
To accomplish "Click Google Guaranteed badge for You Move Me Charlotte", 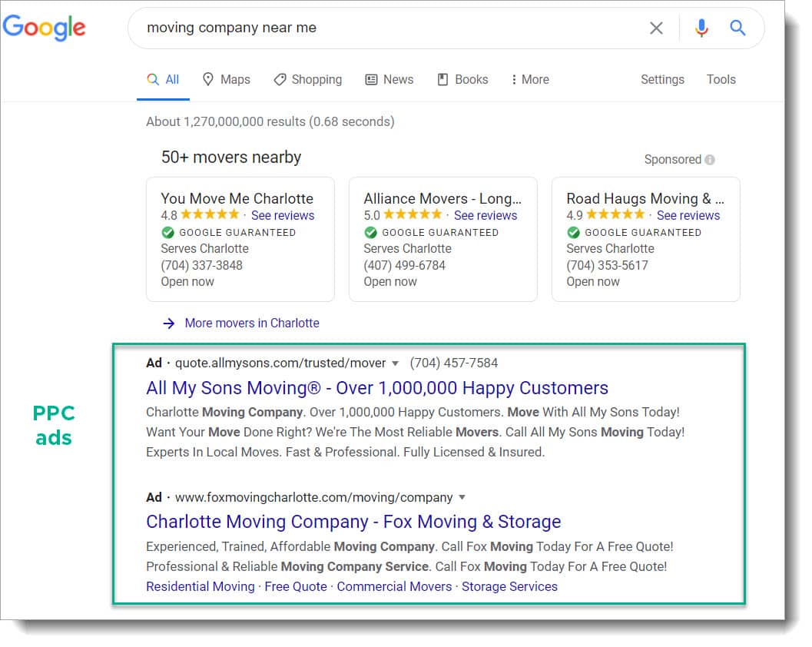I will coord(228,233).
